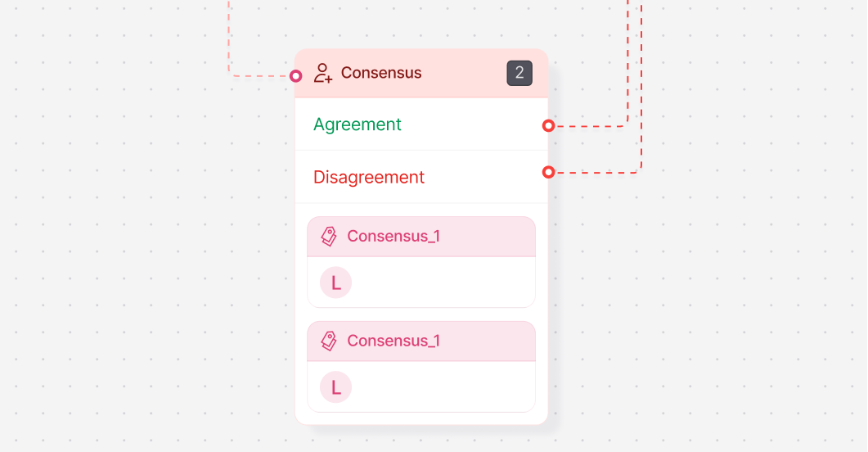Click the white body of lower Consensus_1 card

tap(442, 387)
